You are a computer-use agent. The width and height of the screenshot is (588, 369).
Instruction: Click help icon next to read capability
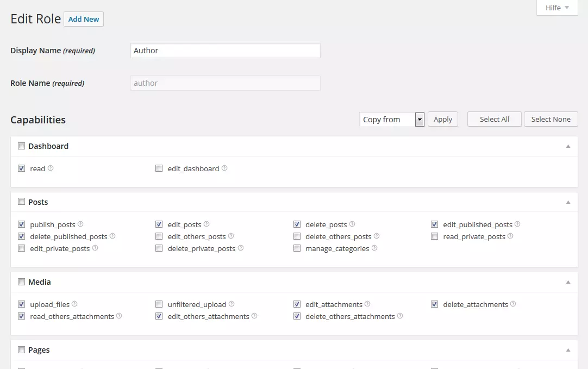[51, 168]
